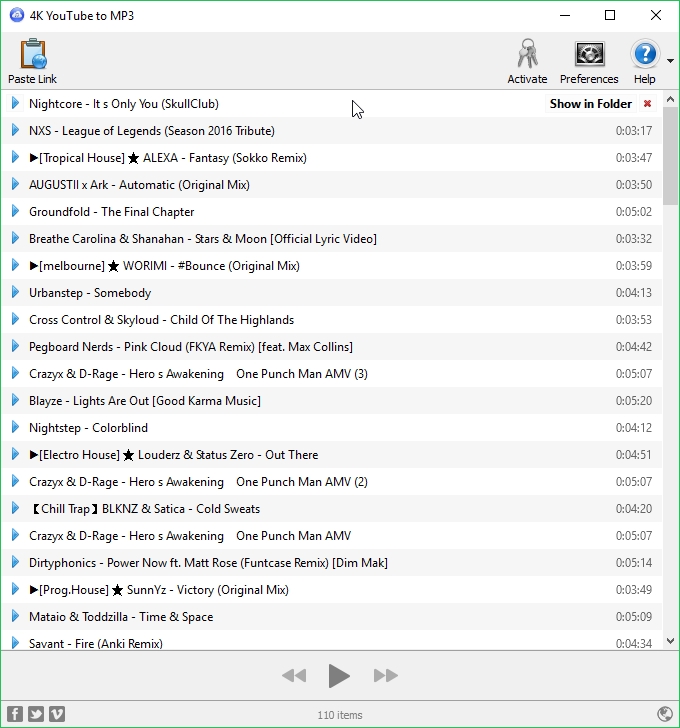Image resolution: width=680 pixels, height=728 pixels.
Task: Select Cross Control & Skyloud title
Action: pyautogui.click(x=162, y=320)
